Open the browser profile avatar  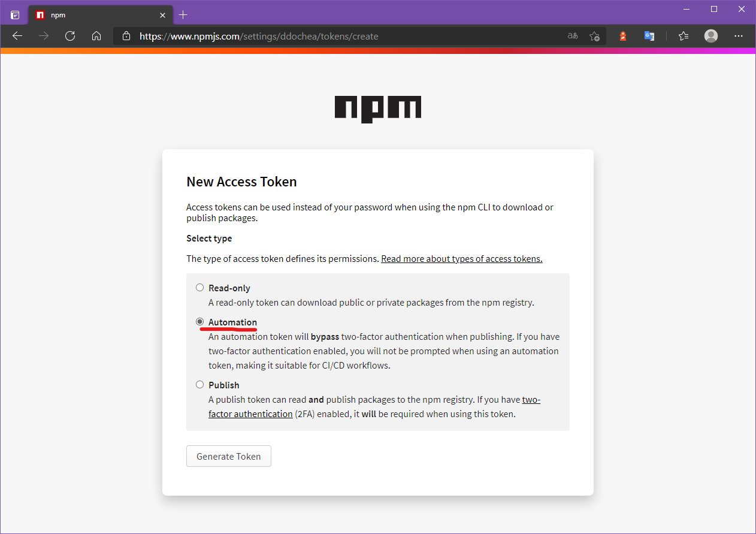[x=711, y=36]
